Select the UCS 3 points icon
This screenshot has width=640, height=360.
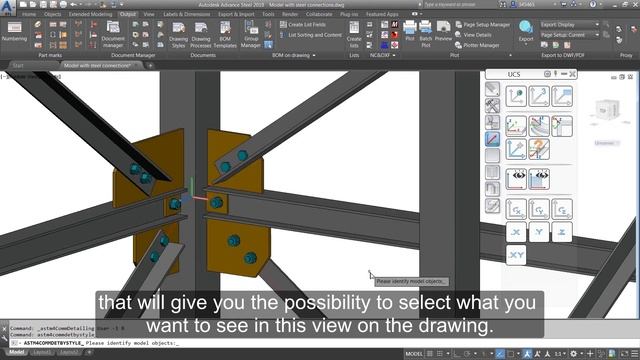click(539, 96)
